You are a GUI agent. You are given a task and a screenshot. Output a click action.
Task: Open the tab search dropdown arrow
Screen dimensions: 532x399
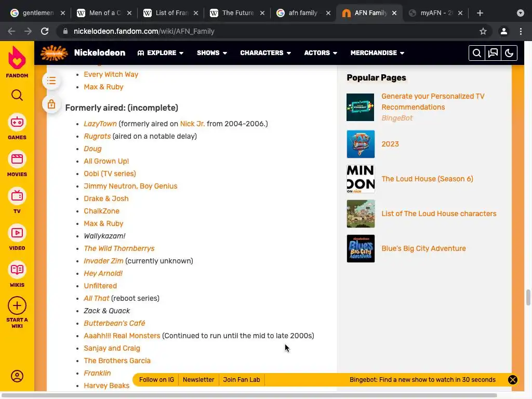coord(521,13)
